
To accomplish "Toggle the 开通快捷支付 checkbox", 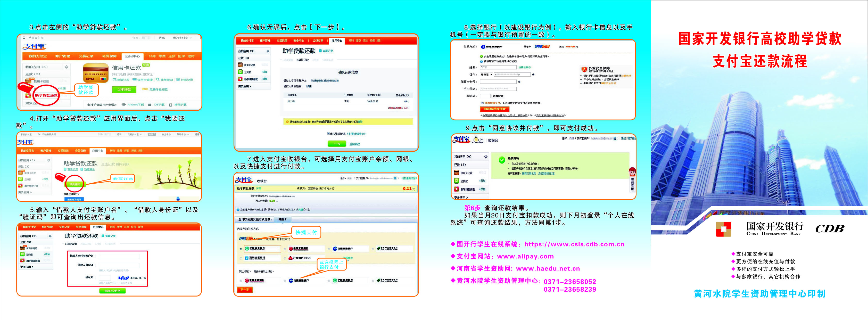I will [x=482, y=103].
